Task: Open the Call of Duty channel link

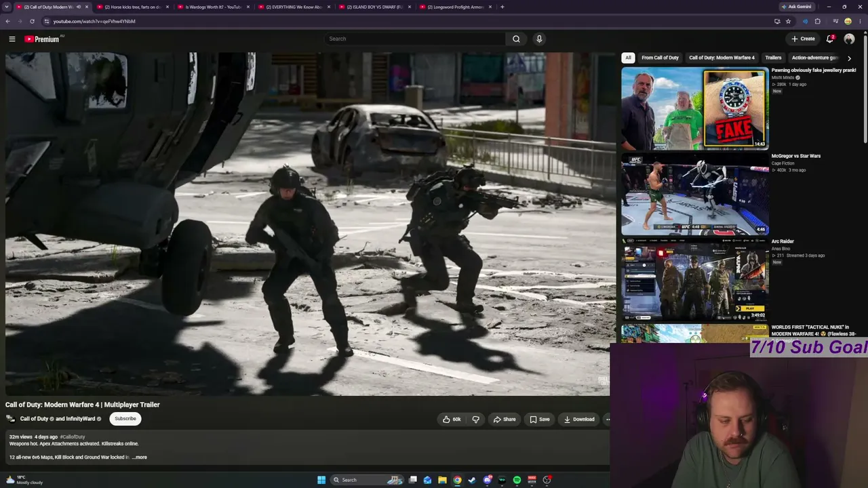Action: 34,419
